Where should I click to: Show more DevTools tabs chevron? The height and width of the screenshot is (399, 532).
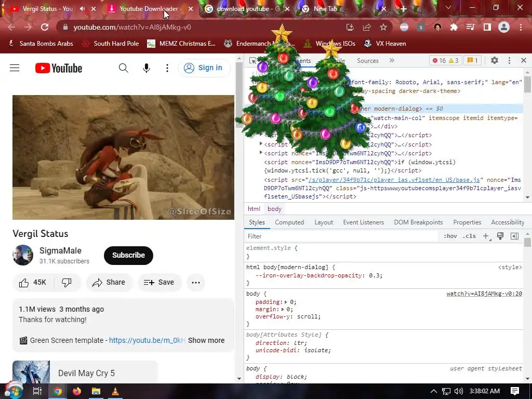click(392, 60)
